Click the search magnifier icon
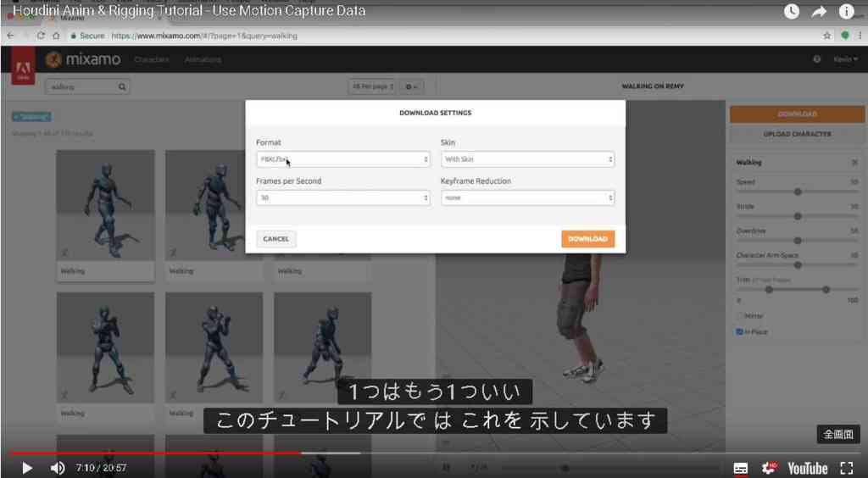The height and width of the screenshot is (478, 868). (122, 86)
